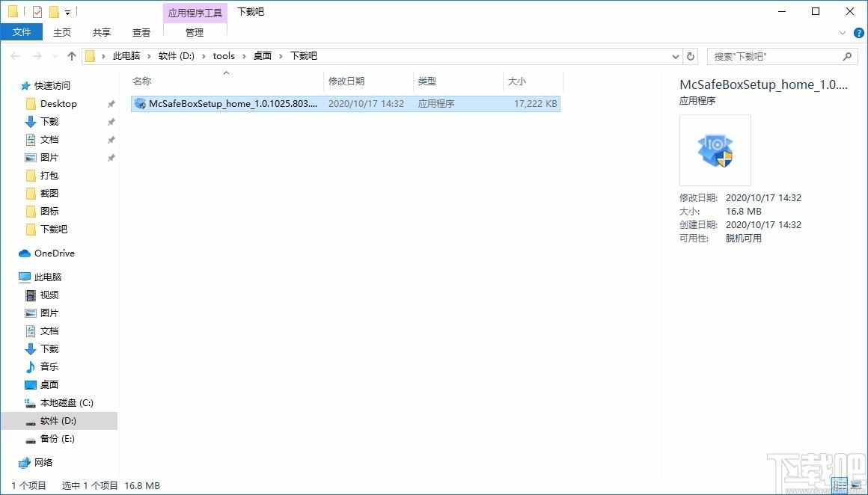Open the 截图 folder
This screenshot has width=868, height=495.
[49, 193]
